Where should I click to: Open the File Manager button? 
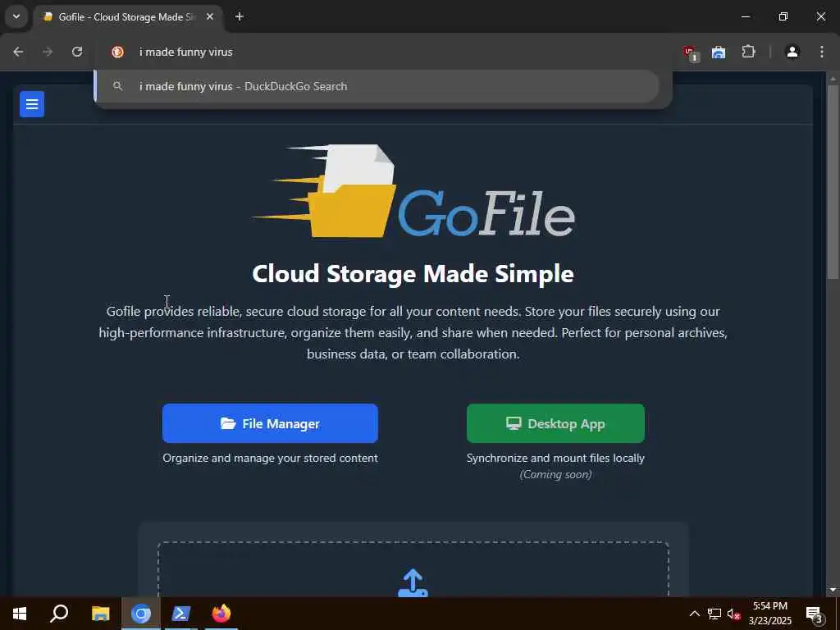(270, 423)
